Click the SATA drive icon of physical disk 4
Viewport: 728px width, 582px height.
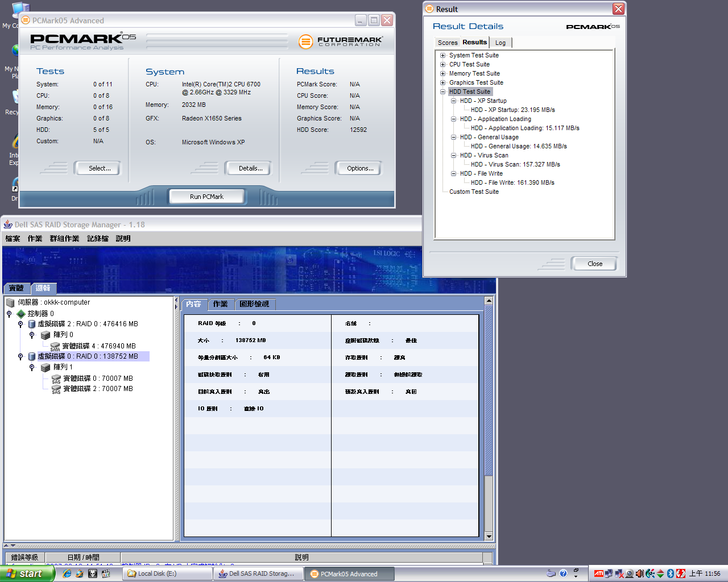click(x=55, y=346)
